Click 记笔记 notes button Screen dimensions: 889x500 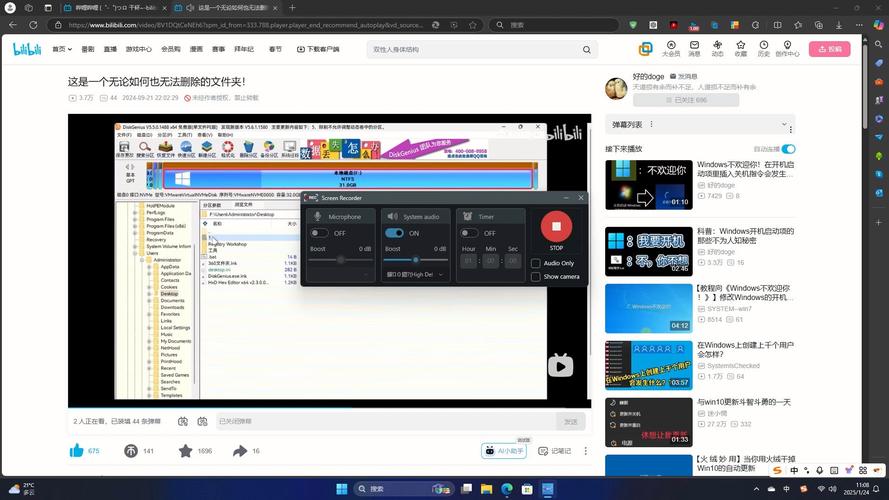click(x=554, y=451)
